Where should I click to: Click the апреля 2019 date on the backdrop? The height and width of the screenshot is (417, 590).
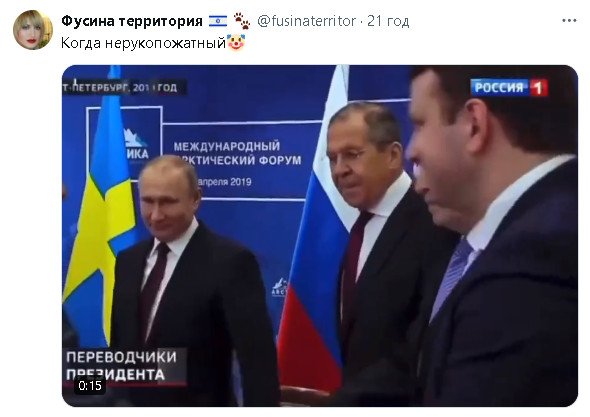click(225, 182)
